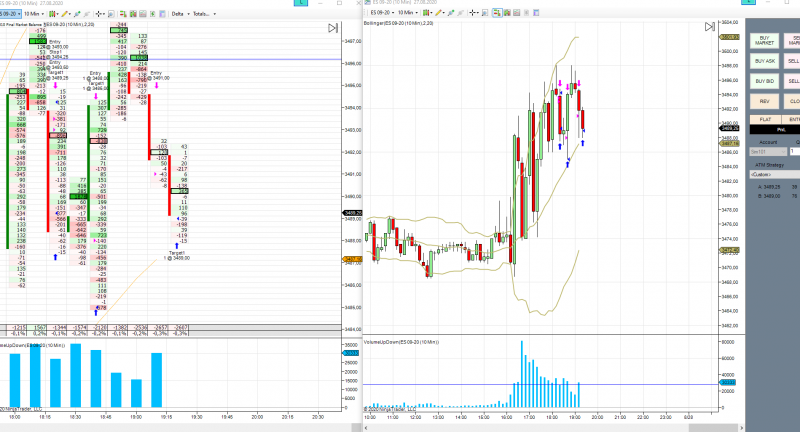Screen dimensions: 800x432
Task: Toggle the right chart's highlighted Chart Trader icon
Action: tap(497, 12)
